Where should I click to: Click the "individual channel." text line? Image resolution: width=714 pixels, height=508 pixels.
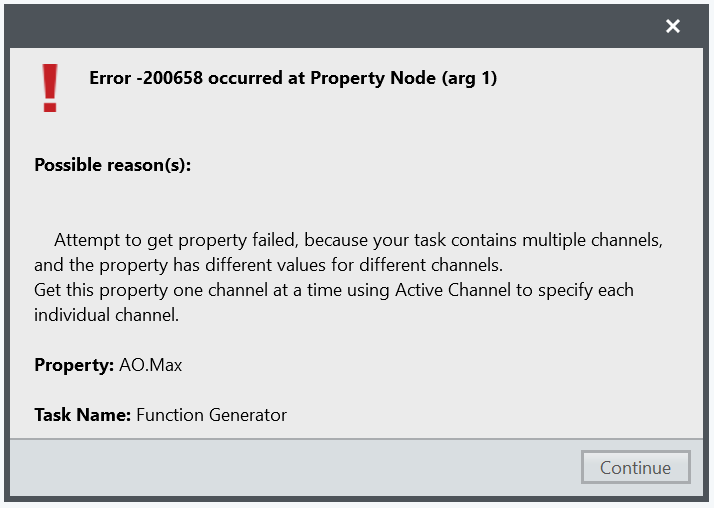point(106,314)
